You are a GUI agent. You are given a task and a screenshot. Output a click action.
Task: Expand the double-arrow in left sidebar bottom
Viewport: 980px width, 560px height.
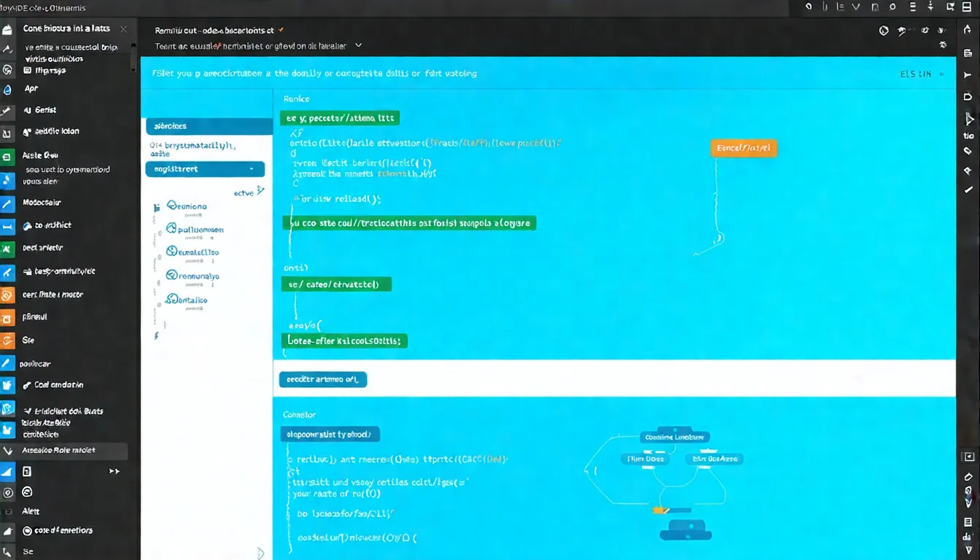click(114, 471)
